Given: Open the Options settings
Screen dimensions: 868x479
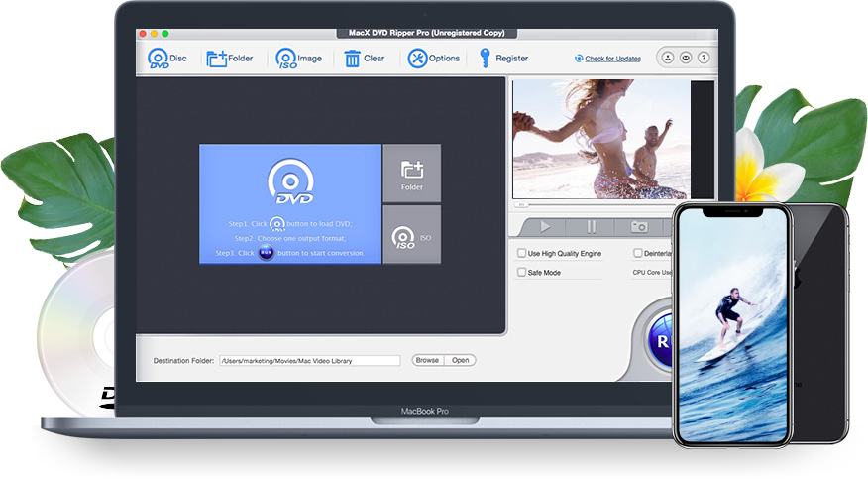Looking at the screenshot, I should [433, 59].
